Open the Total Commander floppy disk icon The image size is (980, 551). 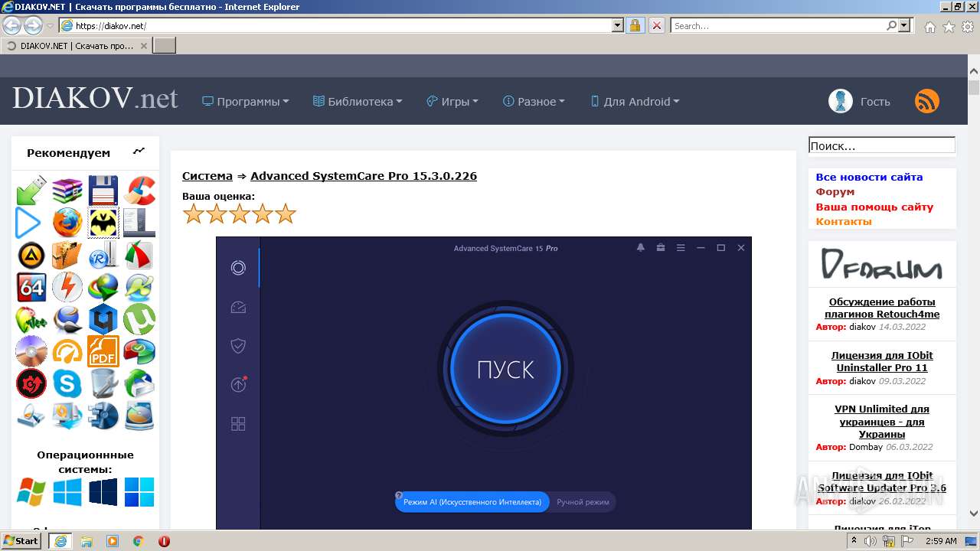pos(103,191)
